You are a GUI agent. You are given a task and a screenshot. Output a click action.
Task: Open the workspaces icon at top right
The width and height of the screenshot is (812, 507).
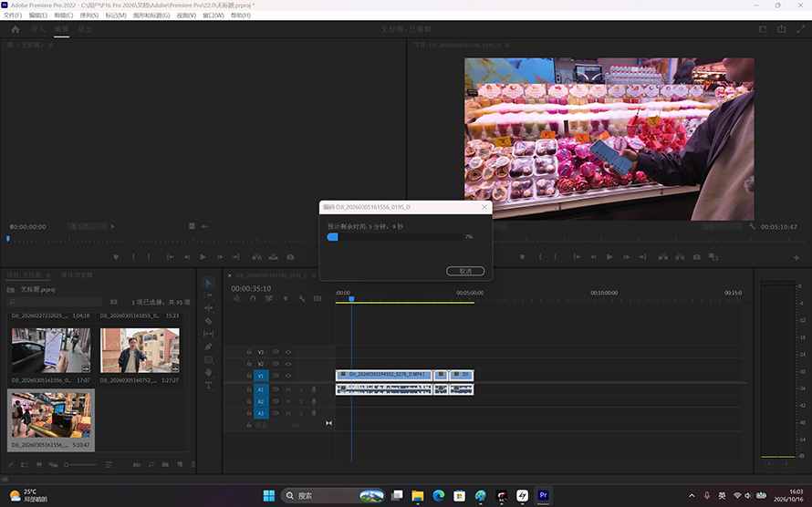click(x=763, y=29)
